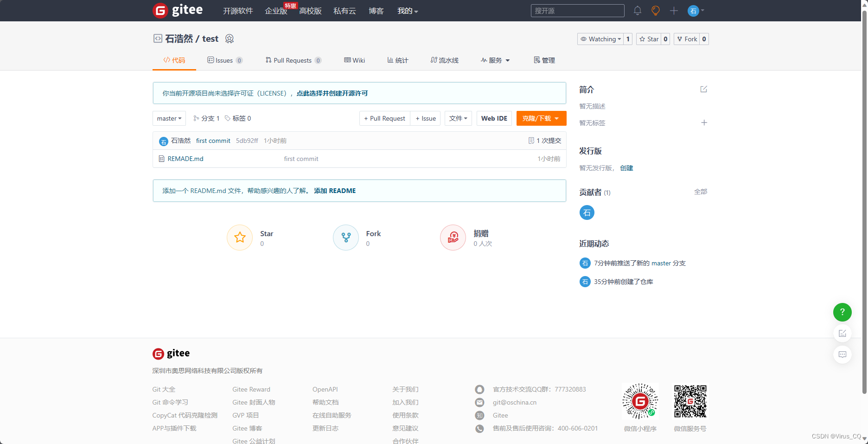The image size is (868, 444).
Task: Toggle Watching on the repository
Action: click(600, 39)
